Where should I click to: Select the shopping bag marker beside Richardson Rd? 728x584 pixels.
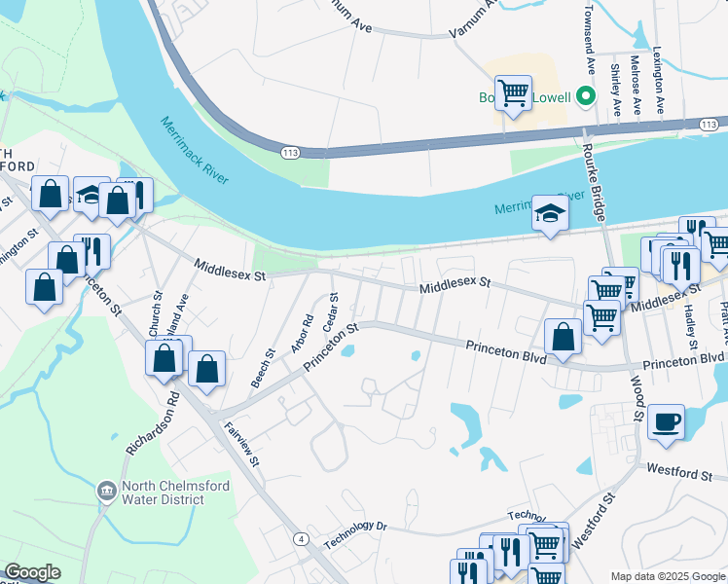pyautogui.click(x=164, y=362)
